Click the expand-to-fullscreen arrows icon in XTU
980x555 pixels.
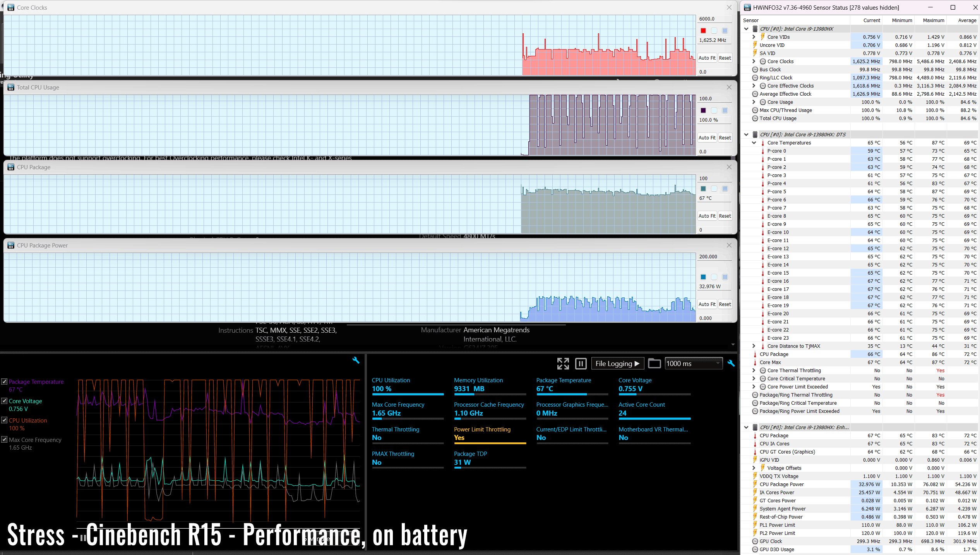point(563,363)
